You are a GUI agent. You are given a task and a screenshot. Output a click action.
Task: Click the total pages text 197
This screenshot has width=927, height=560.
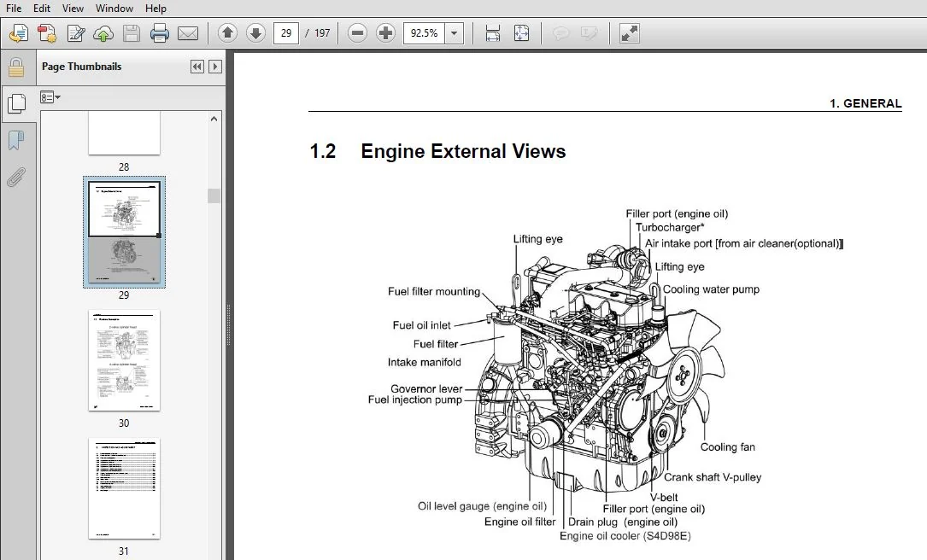tap(322, 33)
